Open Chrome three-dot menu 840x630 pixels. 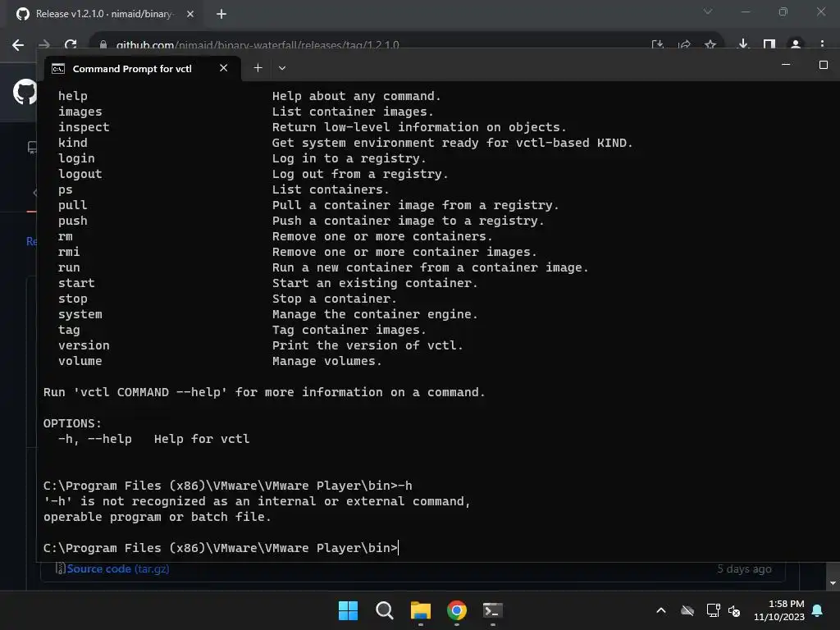822,44
